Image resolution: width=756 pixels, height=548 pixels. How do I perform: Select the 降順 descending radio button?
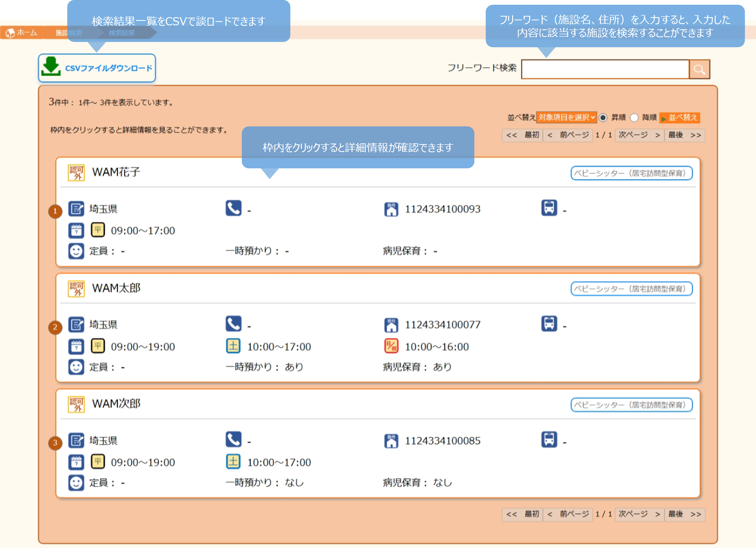click(x=634, y=117)
